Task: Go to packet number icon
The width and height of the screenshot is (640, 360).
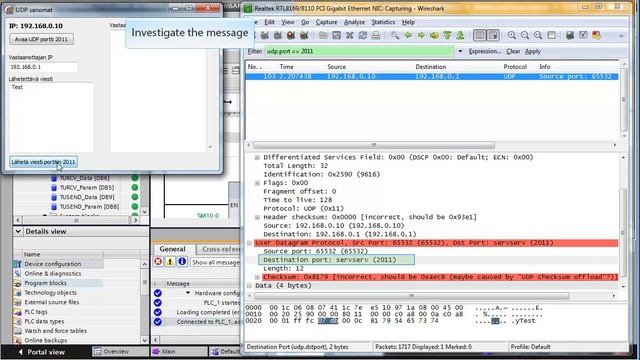Action: (434, 36)
